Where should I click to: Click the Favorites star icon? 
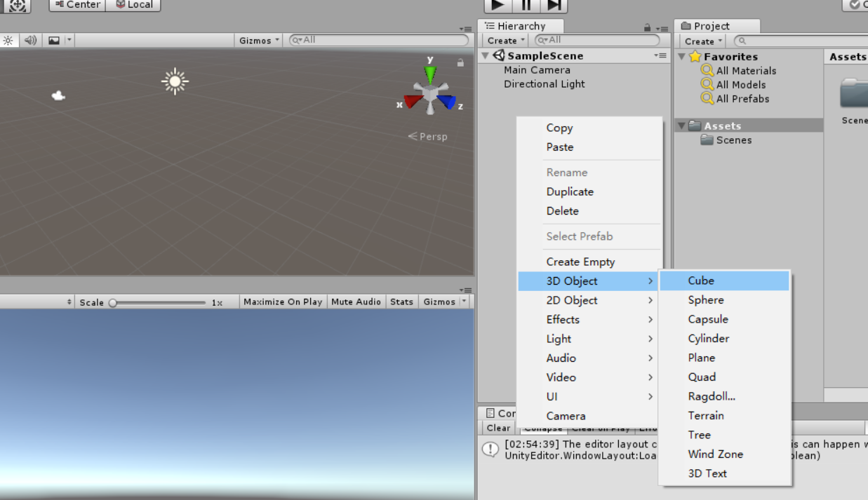coord(695,56)
